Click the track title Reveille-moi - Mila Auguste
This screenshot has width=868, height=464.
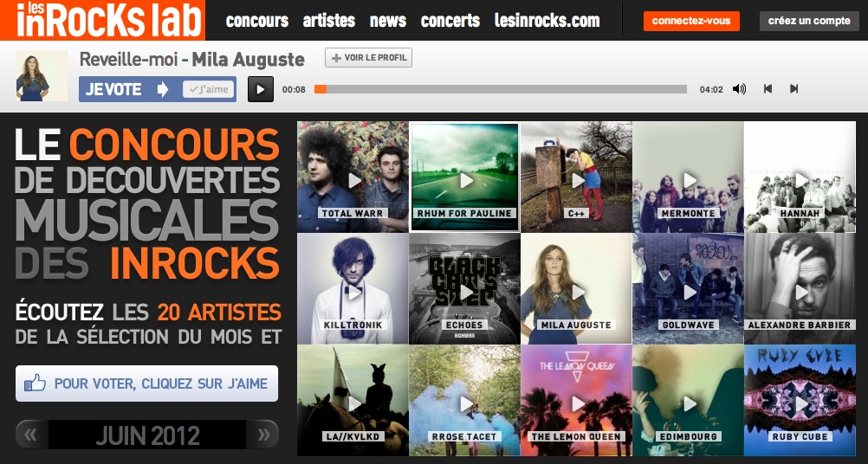tap(192, 59)
